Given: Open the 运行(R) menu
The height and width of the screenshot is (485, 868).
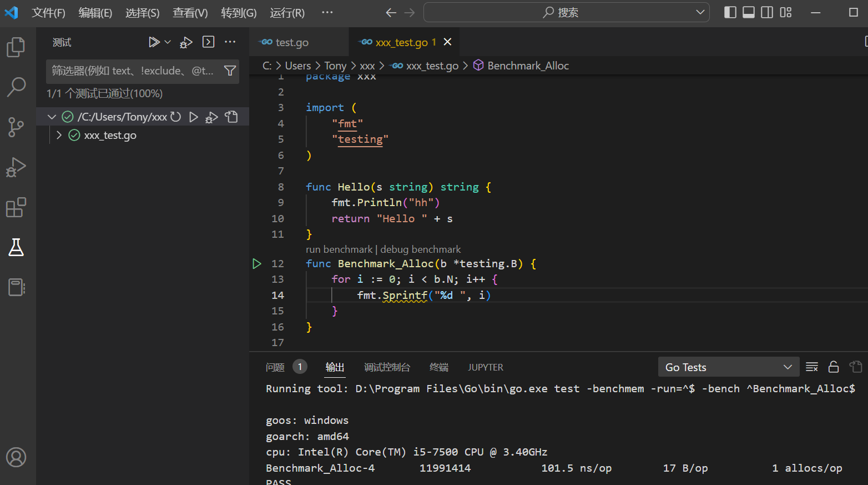Looking at the screenshot, I should (287, 13).
